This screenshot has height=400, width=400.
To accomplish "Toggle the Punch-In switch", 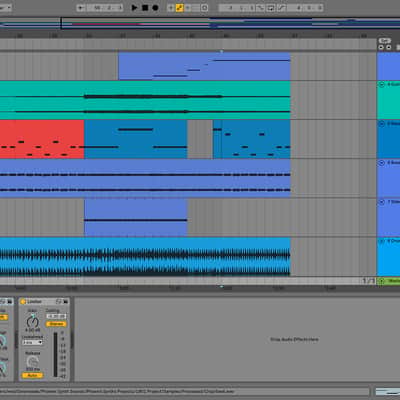I will point(260,8).
